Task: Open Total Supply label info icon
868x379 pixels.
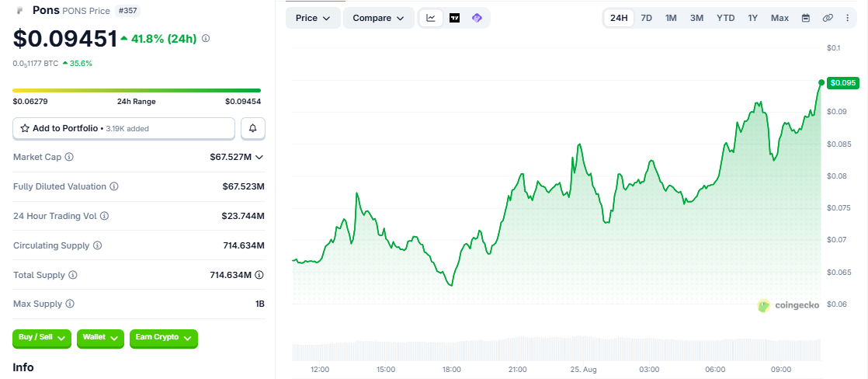Action: pyautogui.click(x=72, y=275)
